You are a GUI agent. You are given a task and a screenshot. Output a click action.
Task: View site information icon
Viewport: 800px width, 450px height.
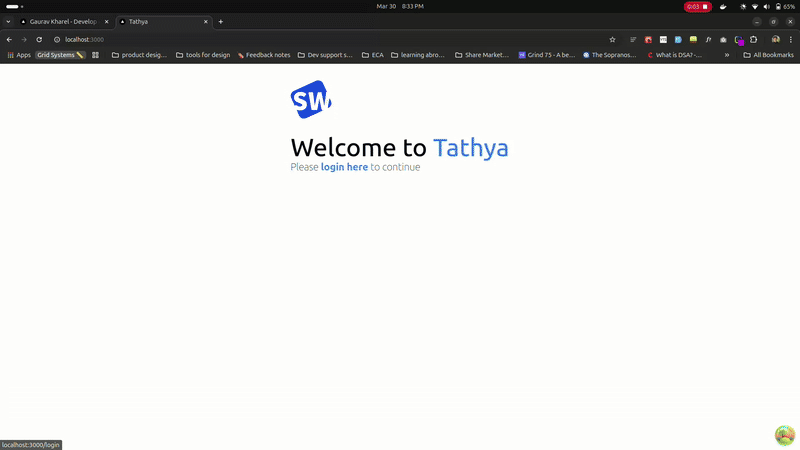coord(57,39)
